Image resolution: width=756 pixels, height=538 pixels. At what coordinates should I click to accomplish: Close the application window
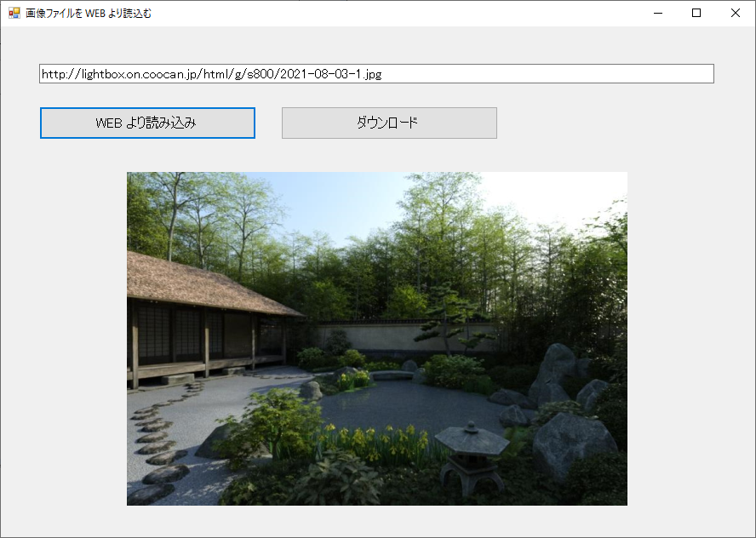(735, 13)
